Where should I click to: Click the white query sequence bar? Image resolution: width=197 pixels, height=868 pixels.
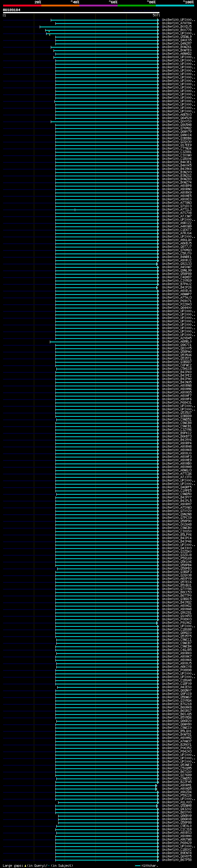click(81, 13)
